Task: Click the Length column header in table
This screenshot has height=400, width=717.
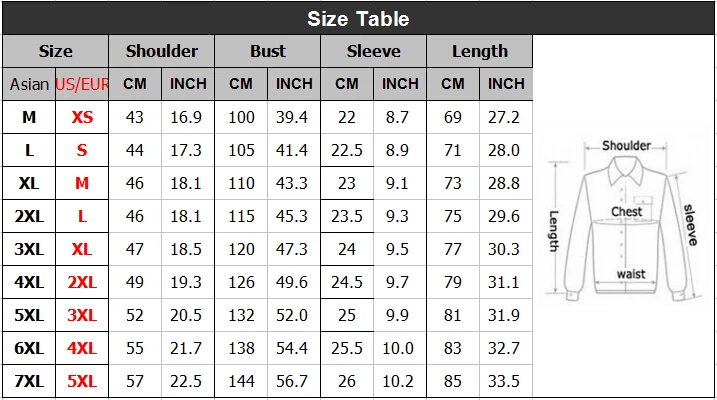Action: [x=479, y=51]
